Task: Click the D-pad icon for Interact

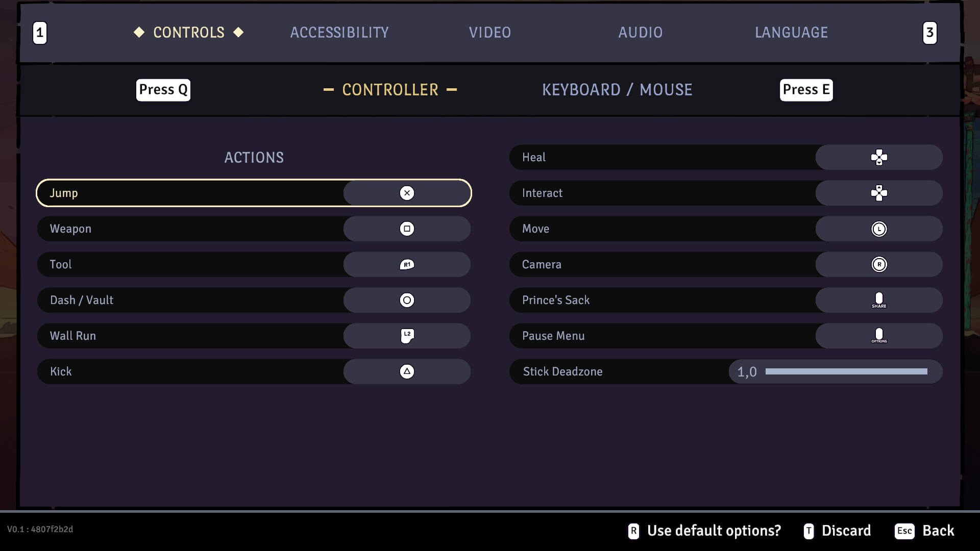Action: point(878,193)
